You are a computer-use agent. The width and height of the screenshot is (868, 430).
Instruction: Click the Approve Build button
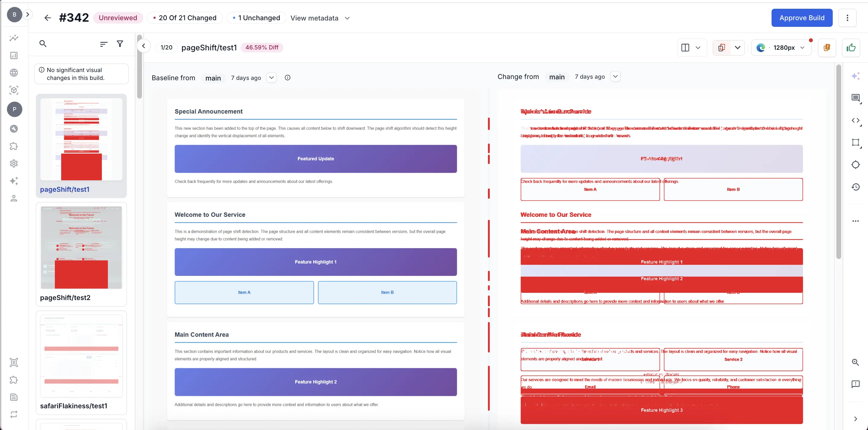point(802,18)
